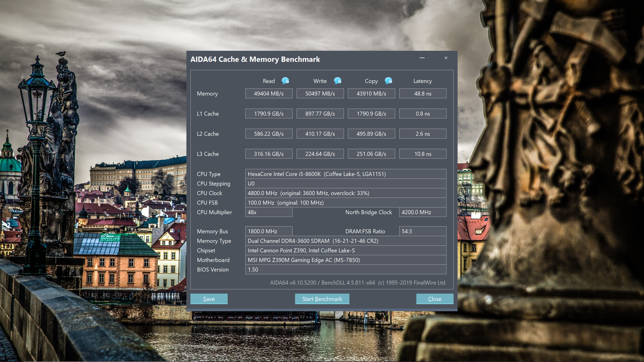Click the Memory Latency 48.8 ns box
644x362 pixels.
[x=423, y=94]
